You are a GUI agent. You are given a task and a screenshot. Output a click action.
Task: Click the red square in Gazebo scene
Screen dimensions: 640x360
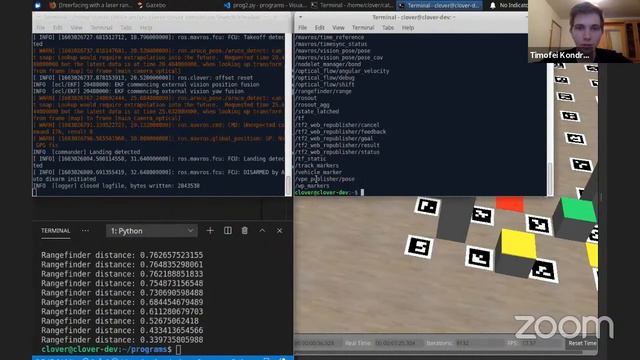pyautogui.click(x=509, y=204)
